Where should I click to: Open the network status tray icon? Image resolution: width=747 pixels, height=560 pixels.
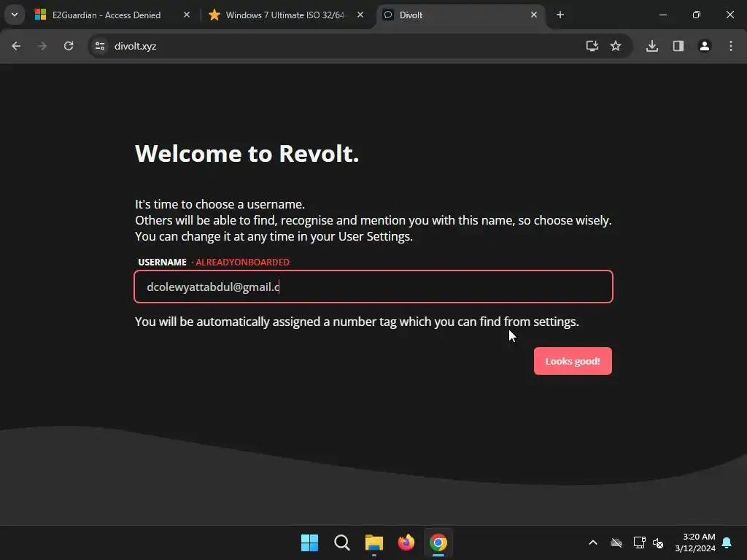tap(639, 542)
